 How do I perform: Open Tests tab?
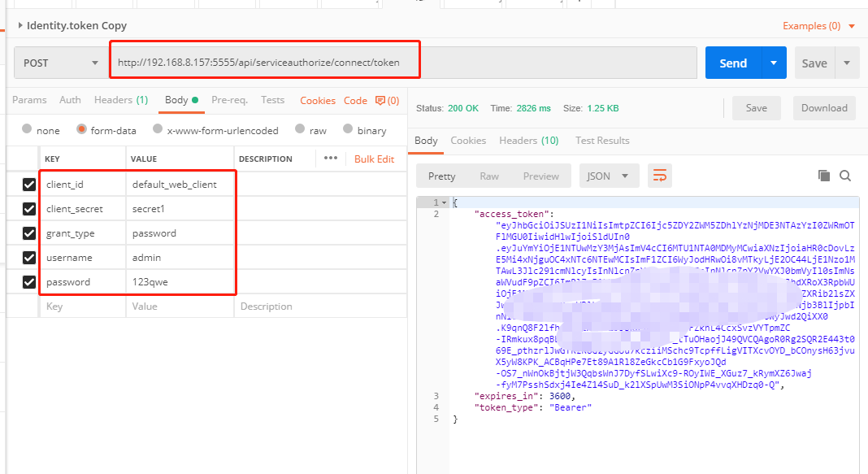tap(272, 100)
